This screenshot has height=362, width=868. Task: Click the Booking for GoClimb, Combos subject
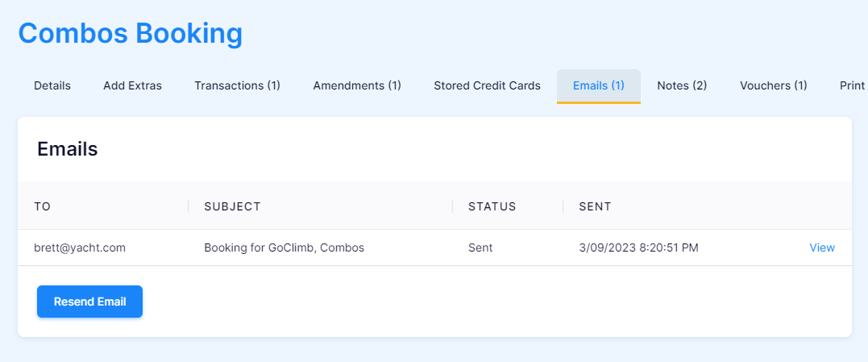coord(284,248)
